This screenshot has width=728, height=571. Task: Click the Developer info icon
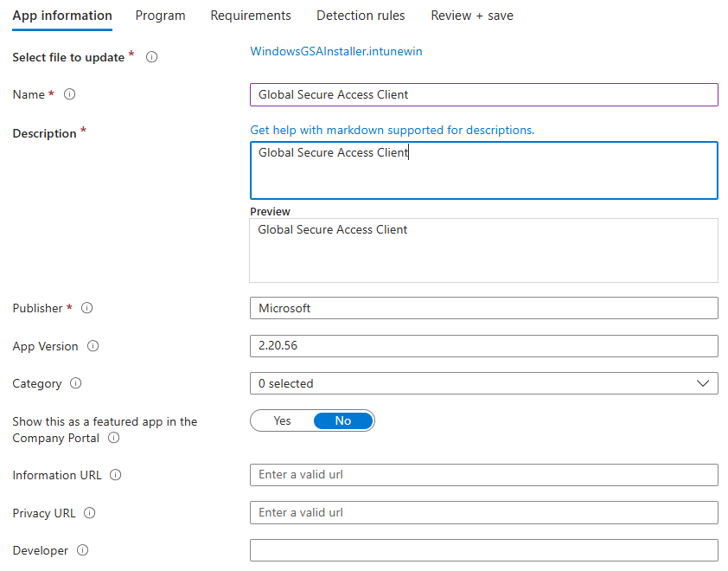click(83, 550)
